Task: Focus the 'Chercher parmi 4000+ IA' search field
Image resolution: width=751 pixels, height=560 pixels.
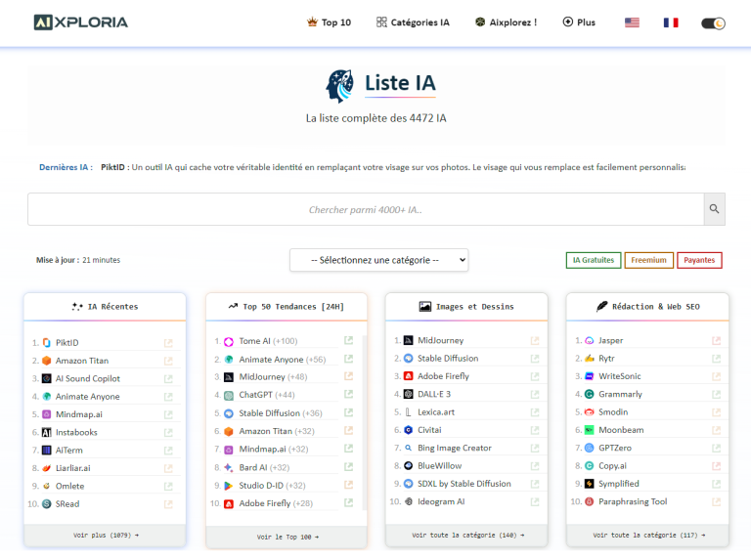Action: click(366, 209)
